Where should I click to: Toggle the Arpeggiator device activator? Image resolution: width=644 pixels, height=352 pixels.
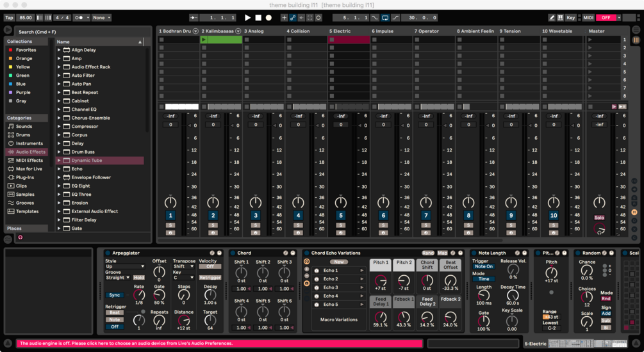point(108,253)
